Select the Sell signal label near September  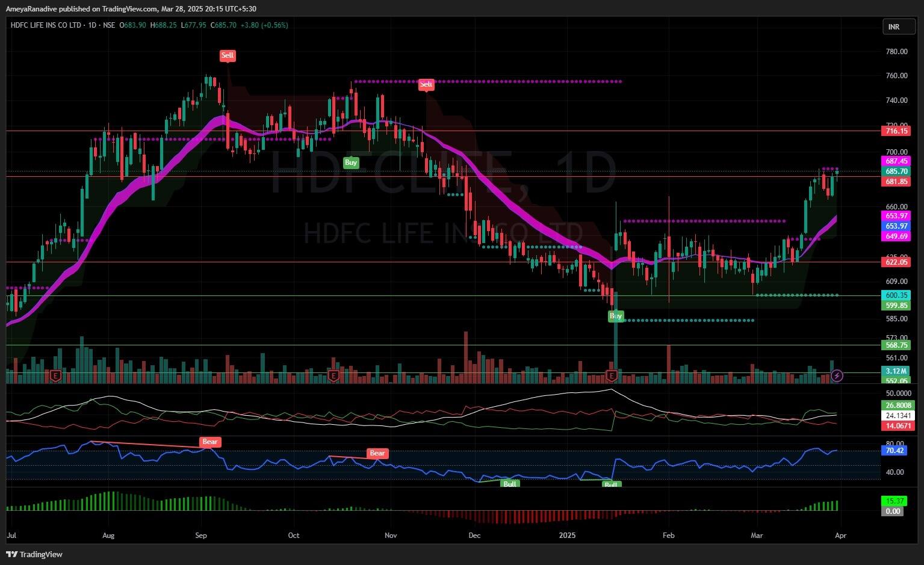pos(227,56)
